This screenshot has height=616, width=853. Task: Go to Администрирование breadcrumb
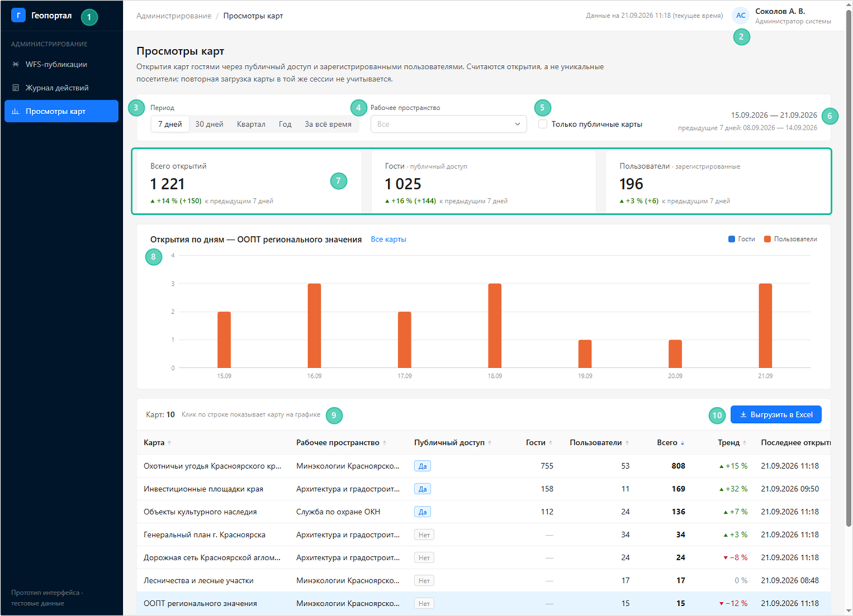pyautogui.click(x=174, y=16)
